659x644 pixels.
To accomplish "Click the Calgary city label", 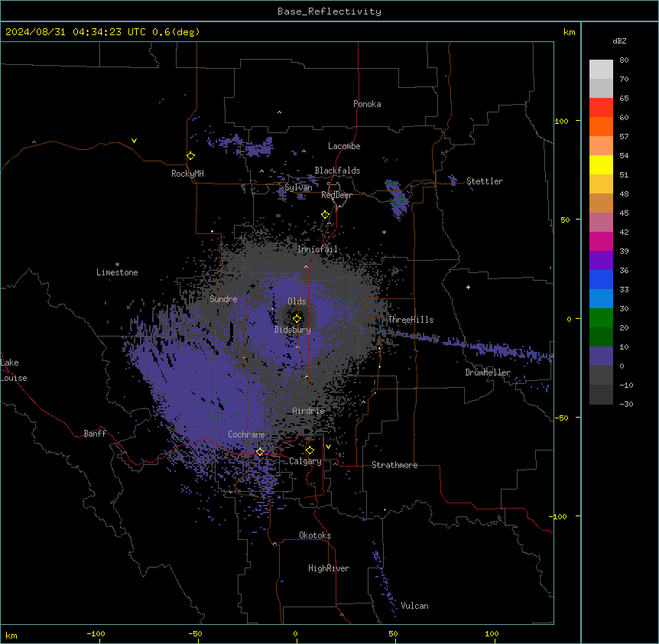I will pyautogui.click(x=305, y=461).
